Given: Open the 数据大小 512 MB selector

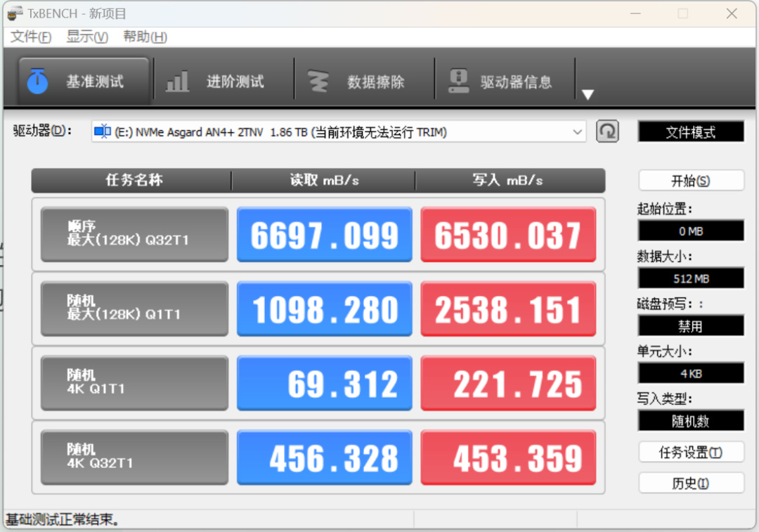Looking at the screenshot, I should (x=691, y=278).
